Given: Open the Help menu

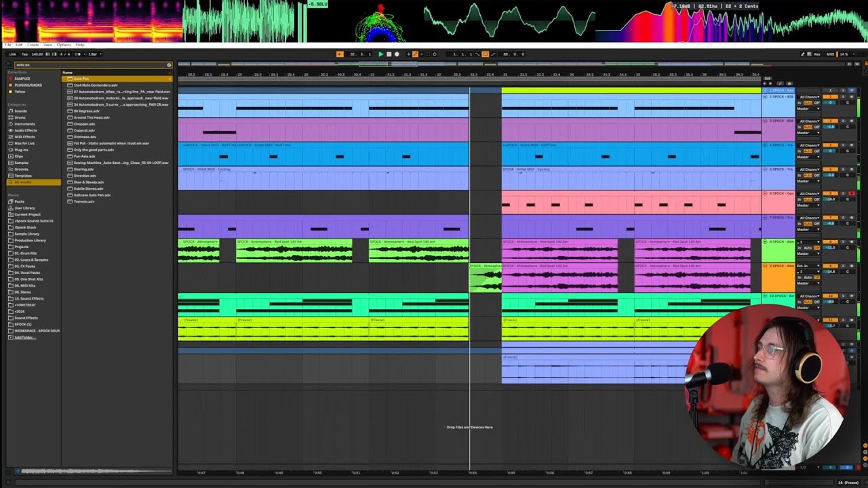Looking at the screenshot, I should (80, 45).
